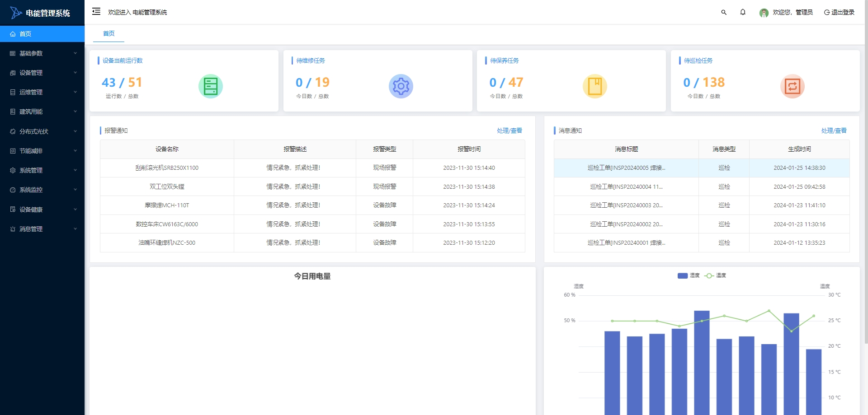Select alarm row 刮削滚光机SRB250X1100
868x415 pixels.
312,168
